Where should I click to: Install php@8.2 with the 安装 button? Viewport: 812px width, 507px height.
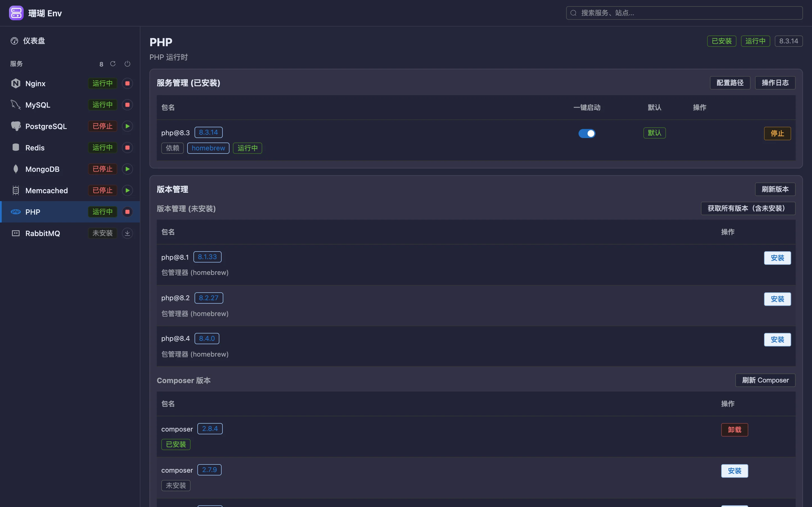point(777,299)
